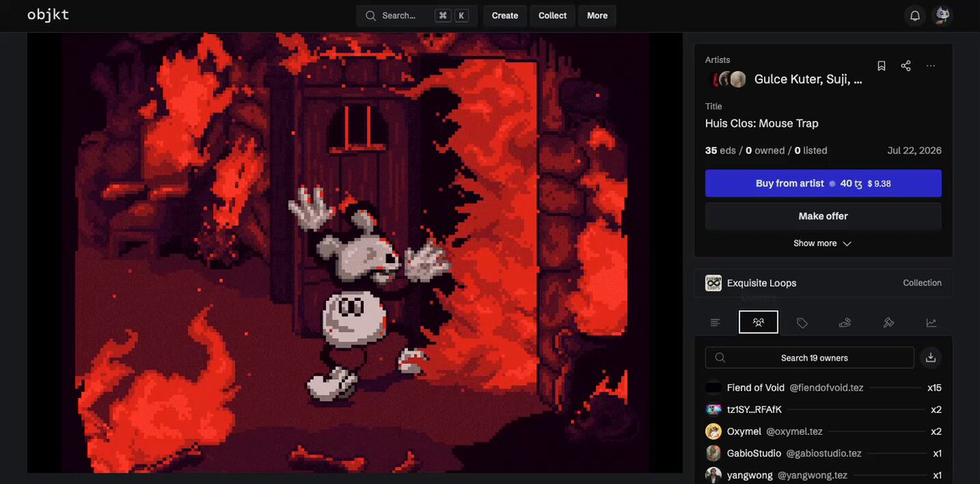Bookmark this artwork
980x484 pixels.
pyautogui.click(x=881, y=65)
